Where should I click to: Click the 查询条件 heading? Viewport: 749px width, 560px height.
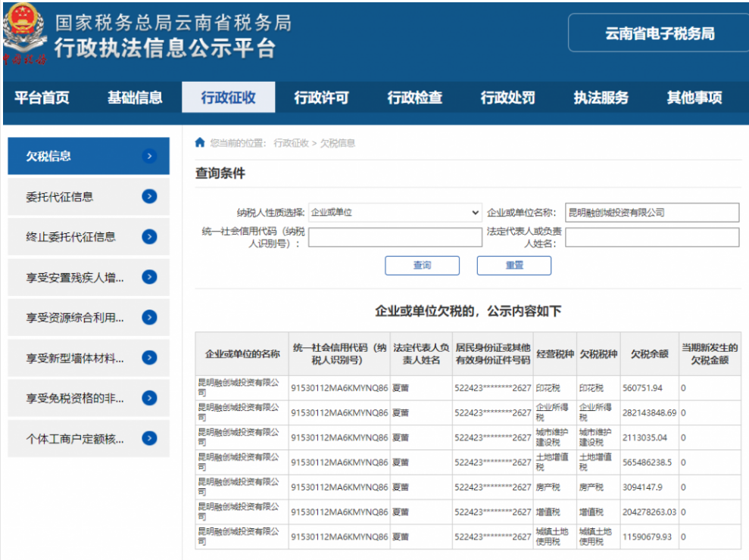point(220,173)
